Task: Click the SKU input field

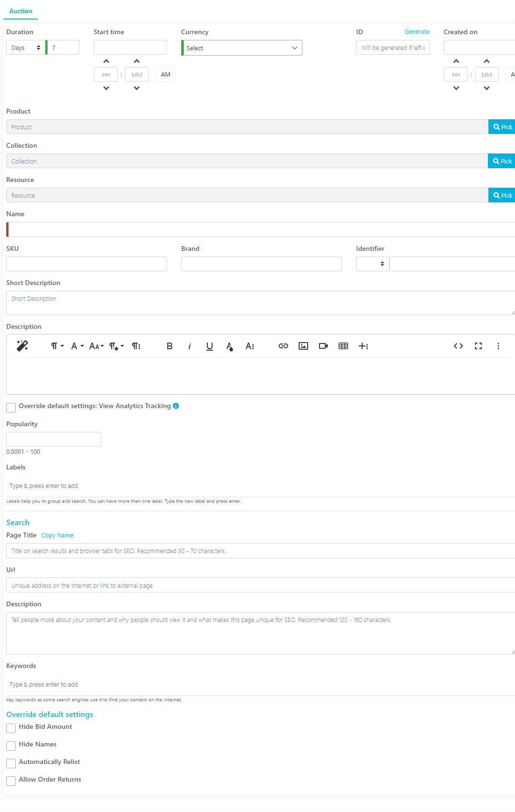Action: (x=87, y=264)
